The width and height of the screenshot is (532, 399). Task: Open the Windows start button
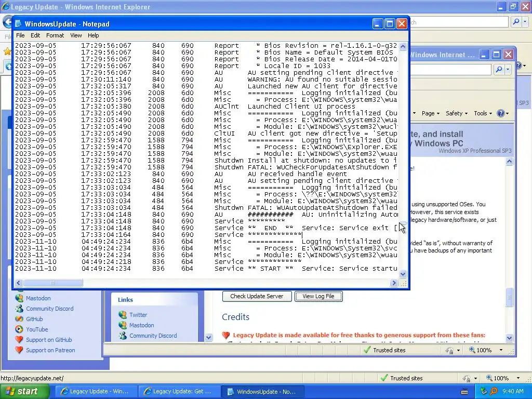[x=24, y=392]
